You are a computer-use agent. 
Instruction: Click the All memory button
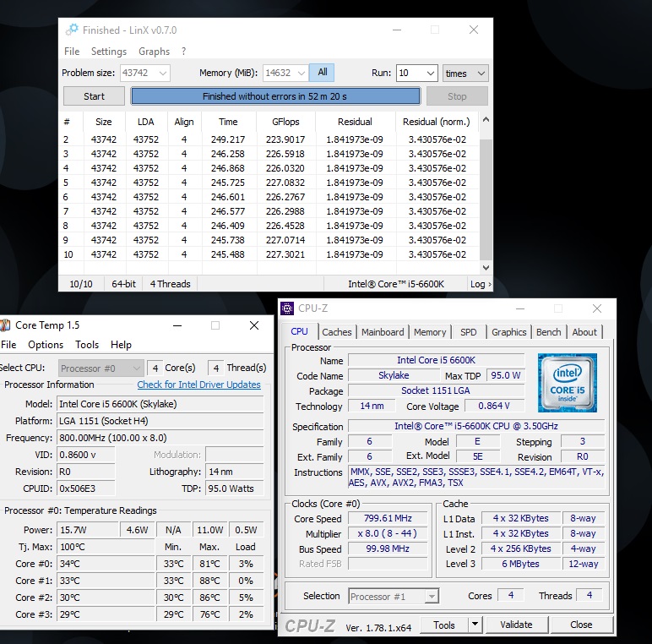click(323, 72)
